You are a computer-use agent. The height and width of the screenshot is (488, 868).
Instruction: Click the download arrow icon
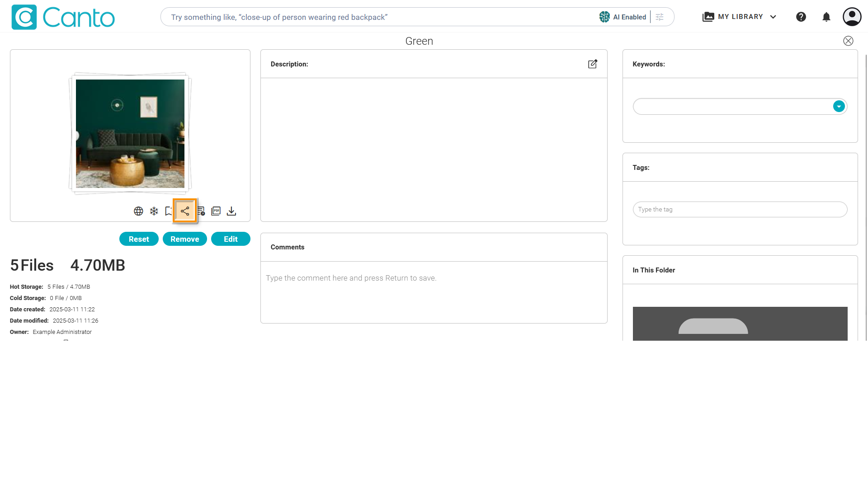[x=231, y=211]
